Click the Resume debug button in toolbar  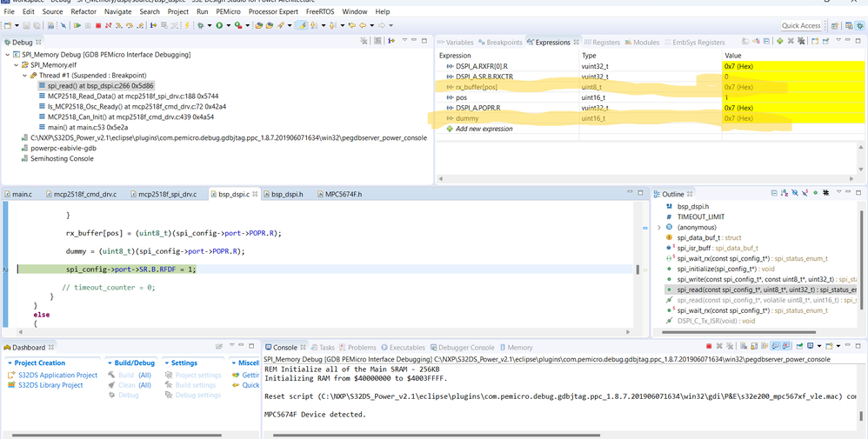(77, 25)
